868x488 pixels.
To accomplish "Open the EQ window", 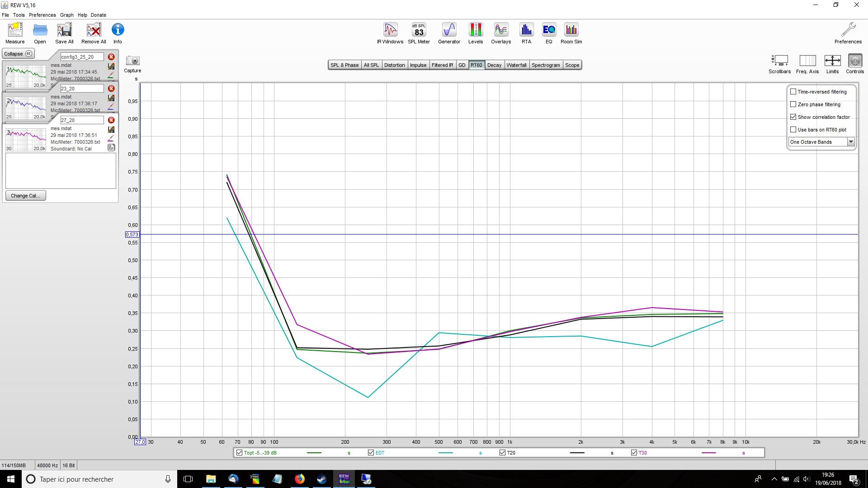I will pyautogui.click(x=549, y=33).
